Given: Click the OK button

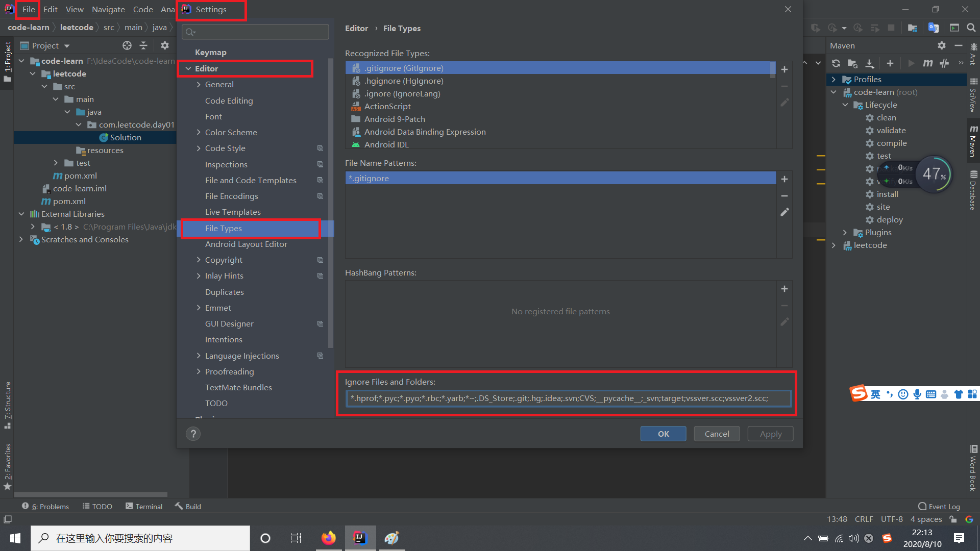Looking at the screenshot, I should click(x=663, y=434).
